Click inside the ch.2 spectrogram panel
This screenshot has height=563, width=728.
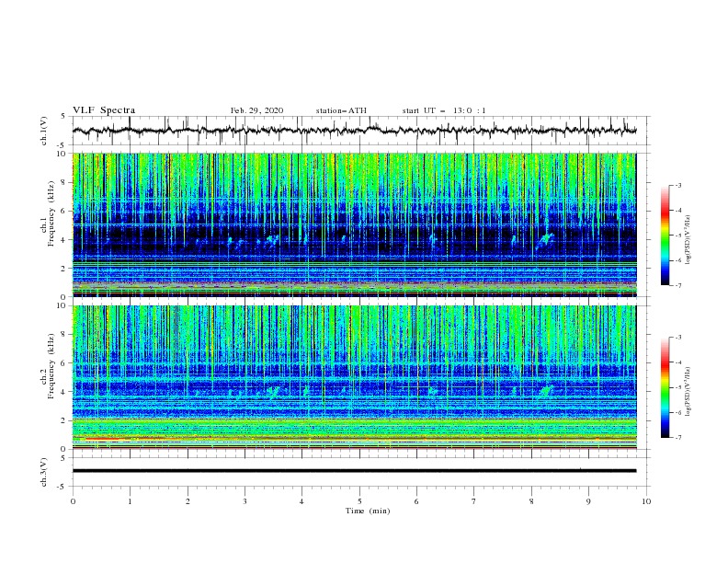[x=354, y=377]
